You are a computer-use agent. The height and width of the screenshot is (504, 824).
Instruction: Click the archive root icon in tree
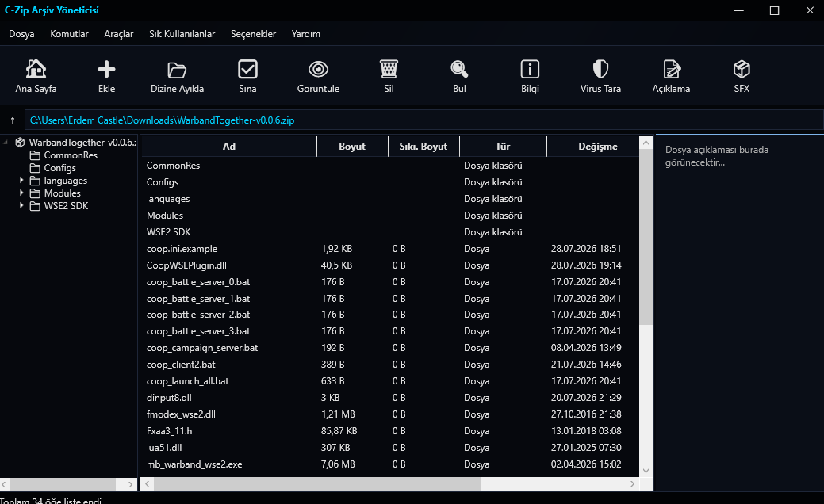pos(20,143)
